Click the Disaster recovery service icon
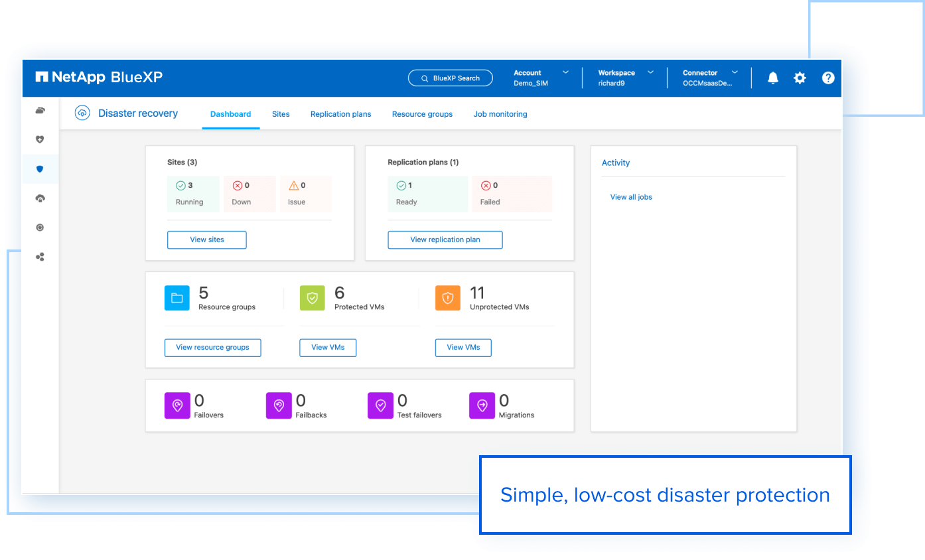Viewport: 925px width, 560px height. pos(82,113)
